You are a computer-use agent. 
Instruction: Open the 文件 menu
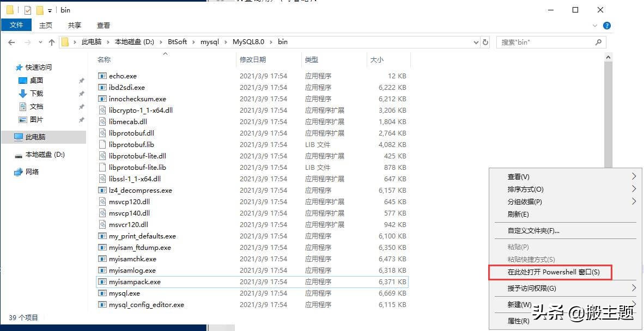pos(16,24)
